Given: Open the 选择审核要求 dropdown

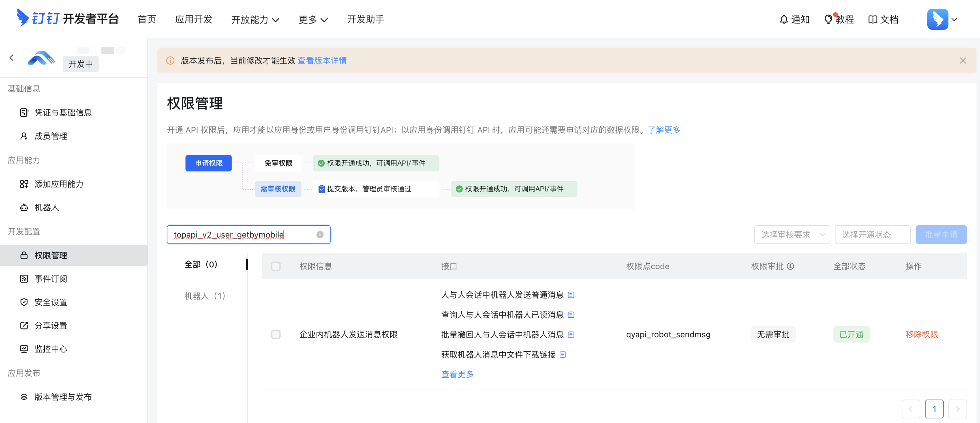Looking at the screenshot, I should [792, 234].
